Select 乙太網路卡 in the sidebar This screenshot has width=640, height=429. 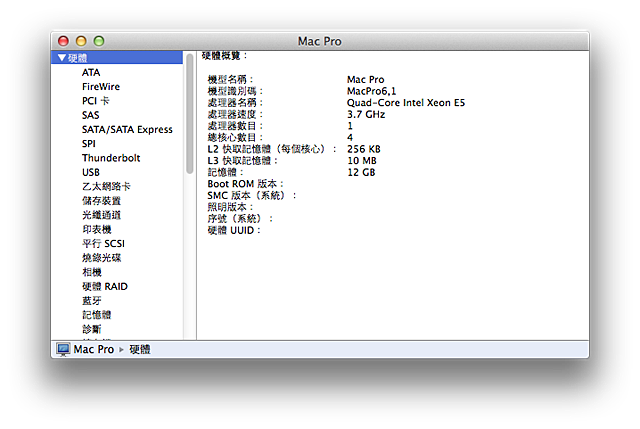(x=106, y=187)
